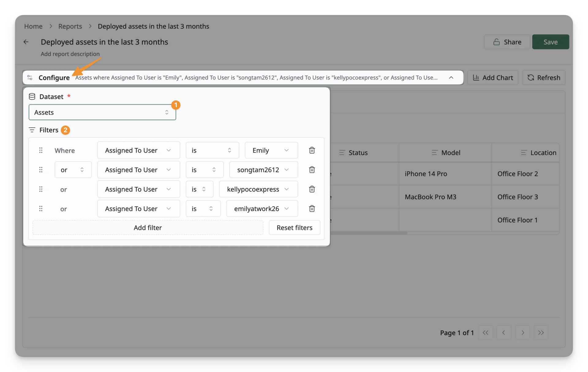Open the field dropdown in the kellypocoexpress row

[x=138, y=189]
